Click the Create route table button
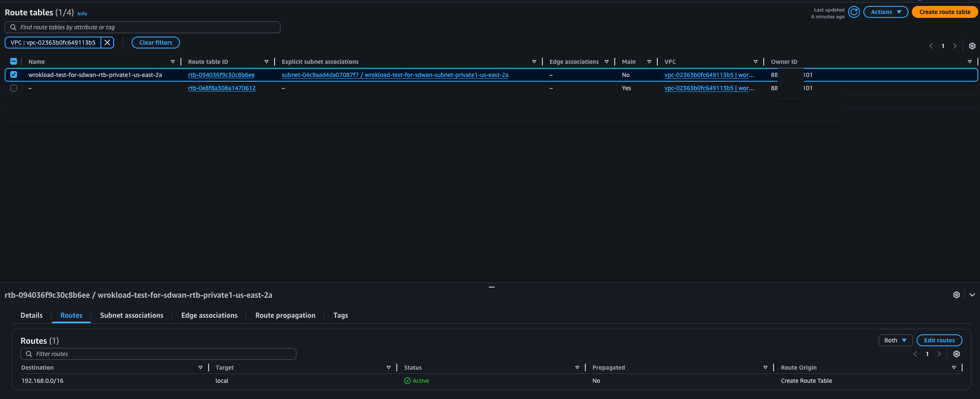This screenshot has height=399, width=980. point(945,12)
